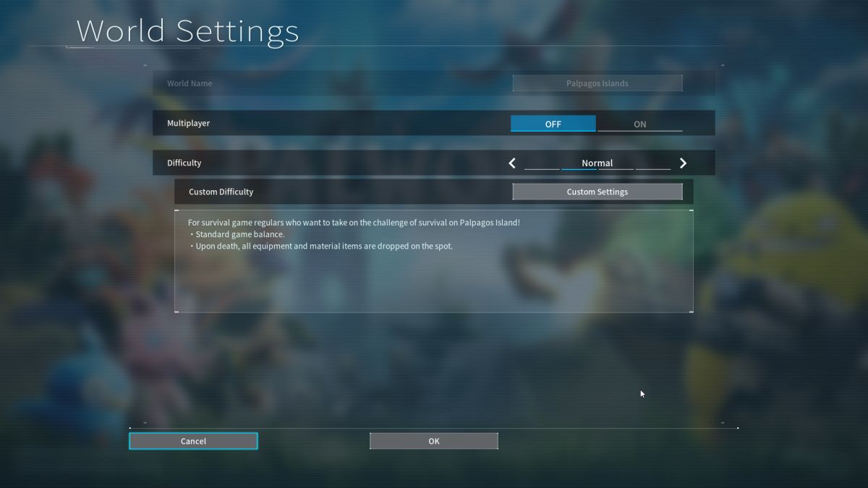This screenshot has width=868, height=488.
Task: Click the 'Upon death' item drop description
Action: (x=323, y=246)
